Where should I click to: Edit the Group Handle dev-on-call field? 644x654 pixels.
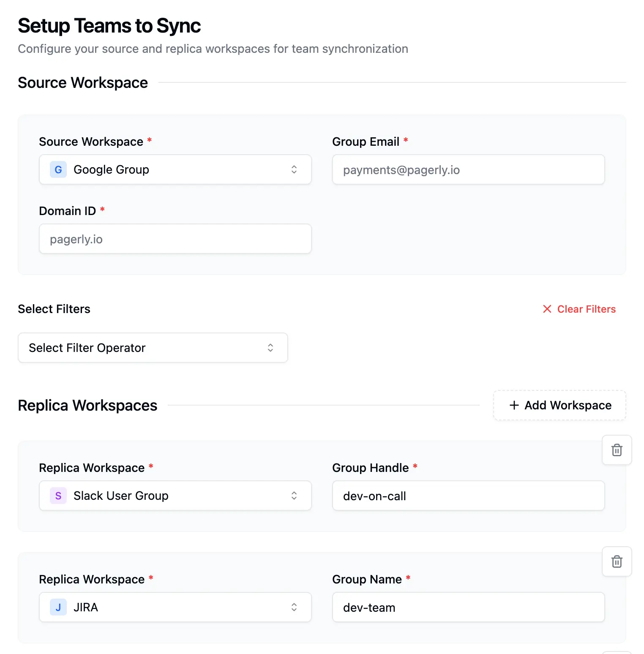(468, 496)
